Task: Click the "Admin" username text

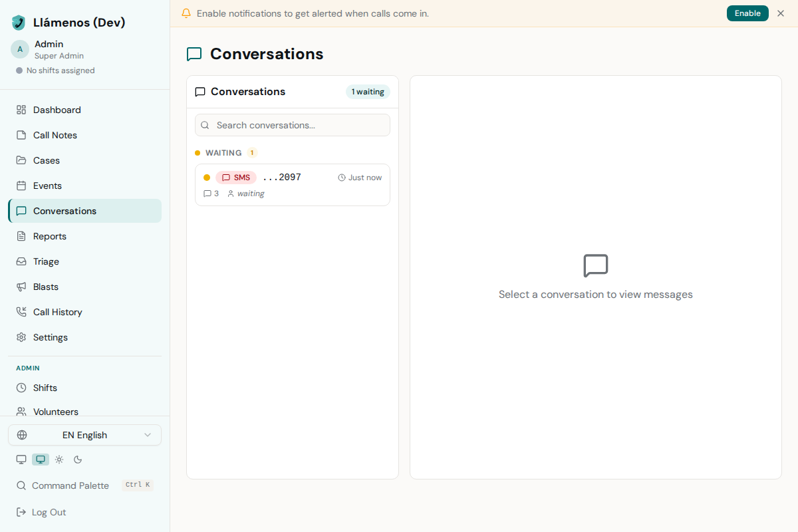Action: click(49, 44)
